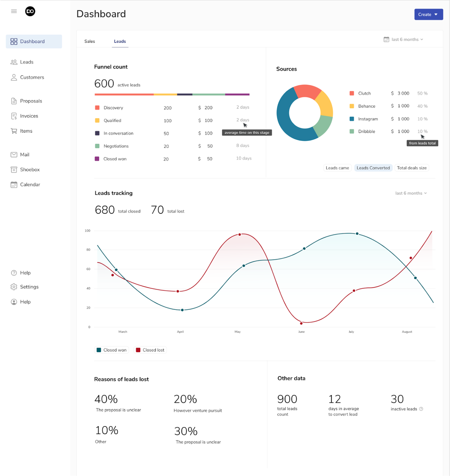Select the Customers icon in sidebar
This screenshot has width=450, height=476.
pyautogui.click(x=14, y=77)
